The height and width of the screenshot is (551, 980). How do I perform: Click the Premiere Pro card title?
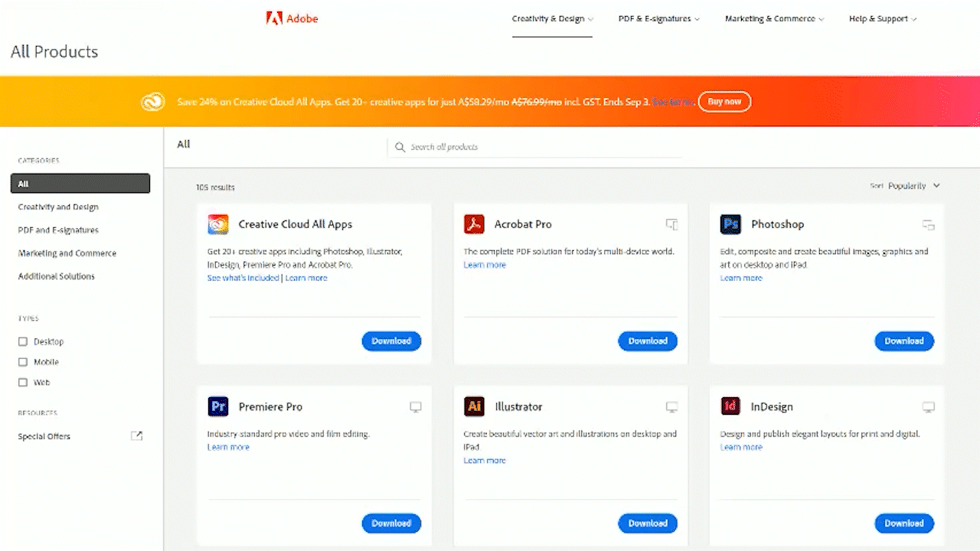click(x=271, y=407)
